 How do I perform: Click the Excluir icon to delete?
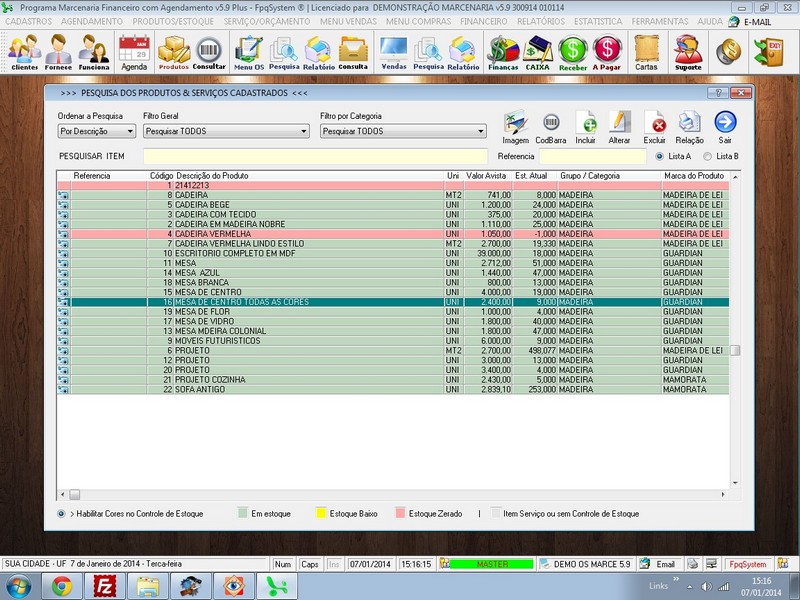coord(655,123)
